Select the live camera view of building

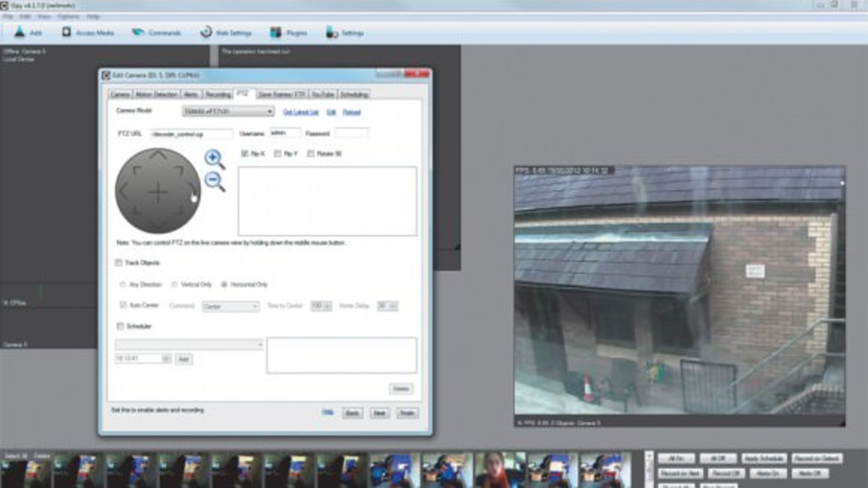(x=679, y=296)
